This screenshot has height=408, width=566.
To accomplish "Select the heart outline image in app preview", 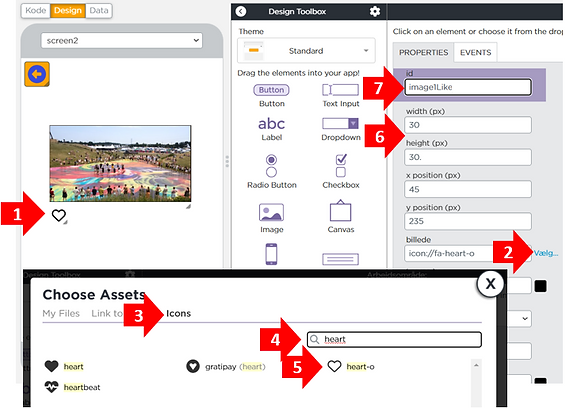I will pyautogui.click(x=58, y=216).
